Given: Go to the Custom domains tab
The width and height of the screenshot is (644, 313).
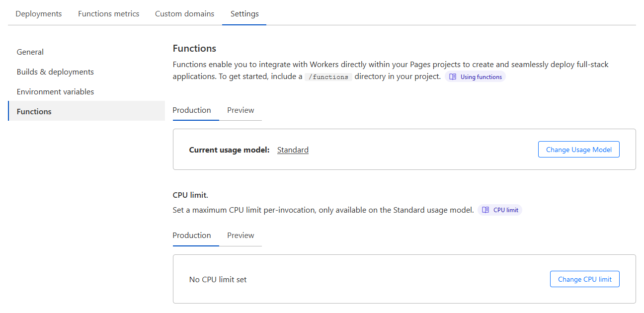Looking at the screenshot, I should coord(184,14).
